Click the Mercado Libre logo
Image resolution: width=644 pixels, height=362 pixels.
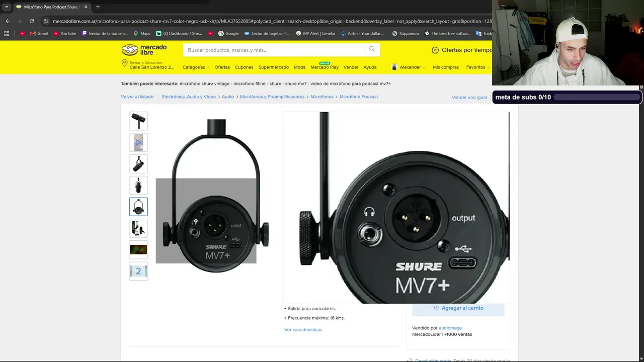click(144, 50)
